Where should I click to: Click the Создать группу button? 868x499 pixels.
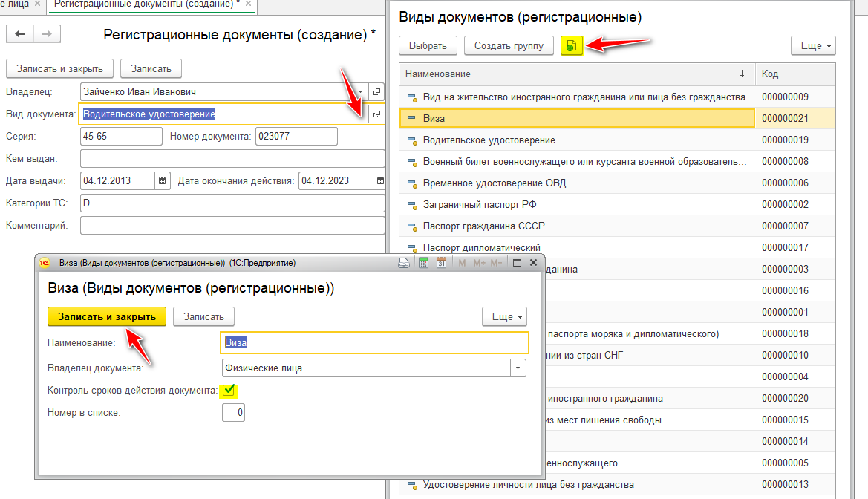(x=509, y=46)
